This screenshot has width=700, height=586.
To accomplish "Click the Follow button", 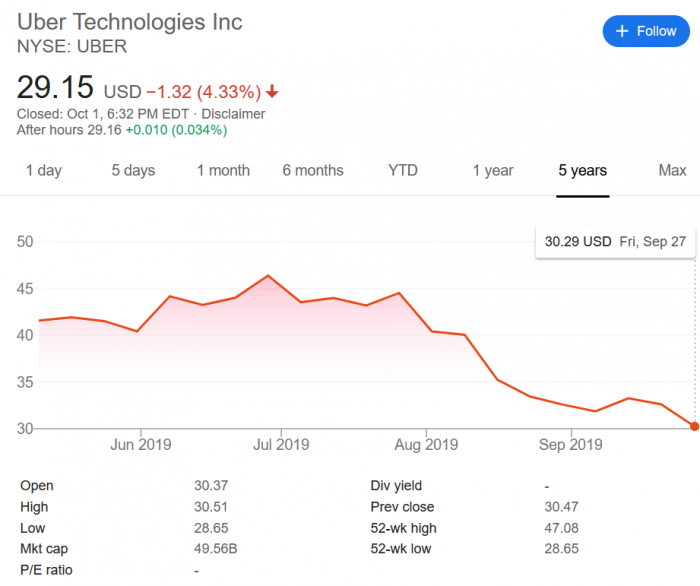I will click(645, 31).
